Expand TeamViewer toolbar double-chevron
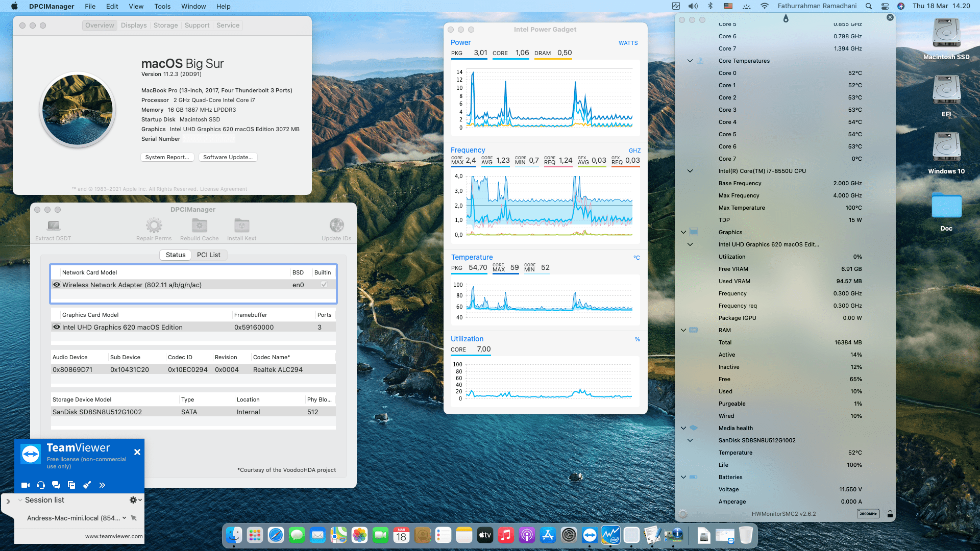This screenshot has width=980, height=551. click(x=102, y=485)
